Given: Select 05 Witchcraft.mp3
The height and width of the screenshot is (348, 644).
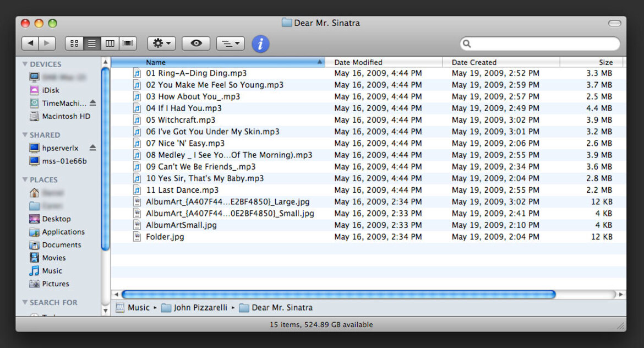Looking at the screenshot, I should pyautogui.click(x=181, y=120).
